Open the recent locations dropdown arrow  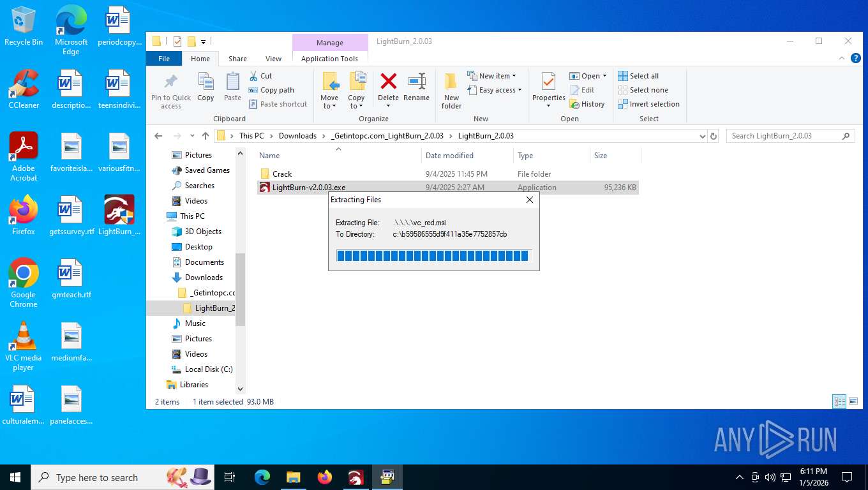point(192,136)
